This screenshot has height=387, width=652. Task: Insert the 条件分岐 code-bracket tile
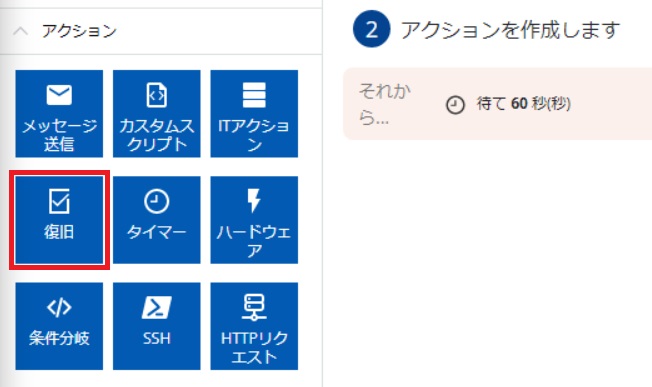(59, 326)
